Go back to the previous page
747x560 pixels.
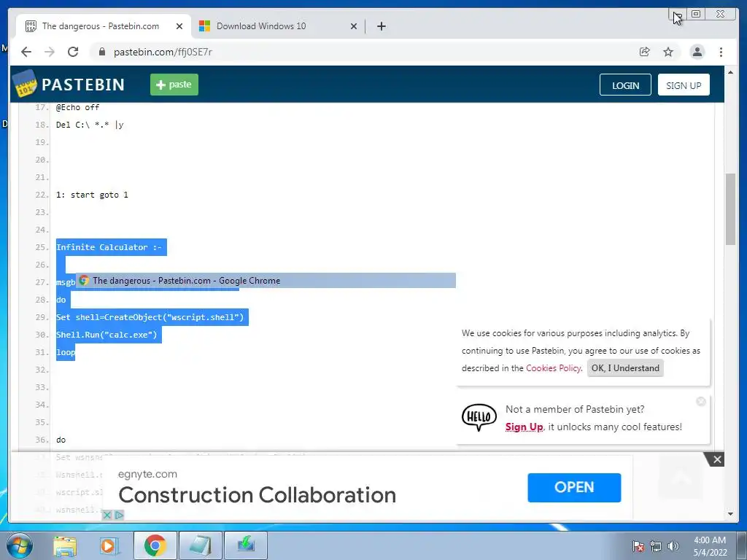tap(26, 52)
